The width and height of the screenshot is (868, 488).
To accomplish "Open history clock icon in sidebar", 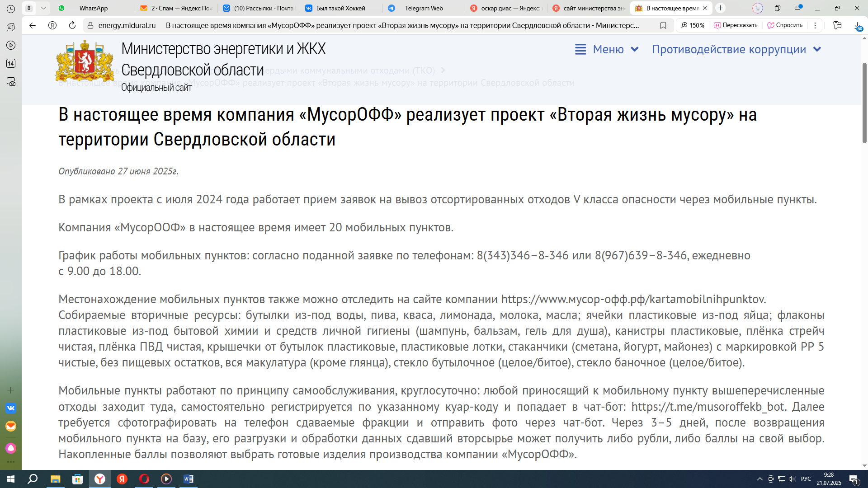I will pos(11,9).
